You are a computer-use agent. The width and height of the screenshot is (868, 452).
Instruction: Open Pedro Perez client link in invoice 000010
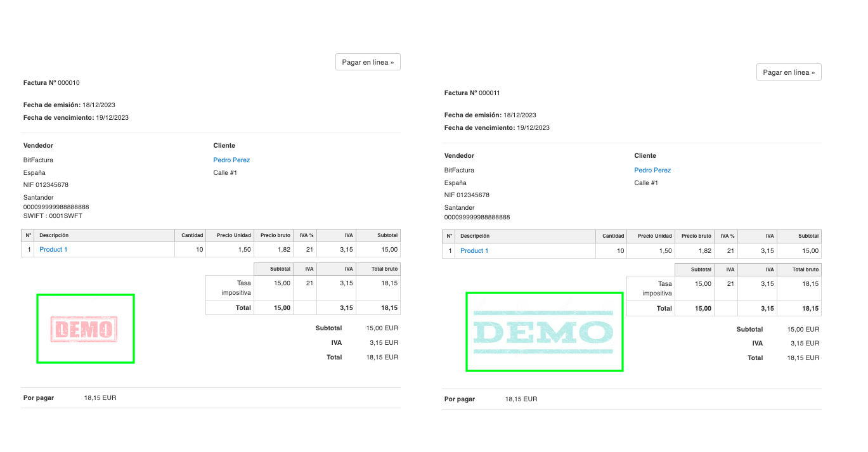tap(231, 160)
